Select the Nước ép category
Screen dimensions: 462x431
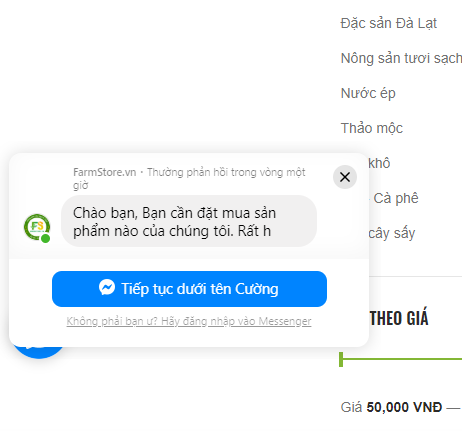click(368, 94)
